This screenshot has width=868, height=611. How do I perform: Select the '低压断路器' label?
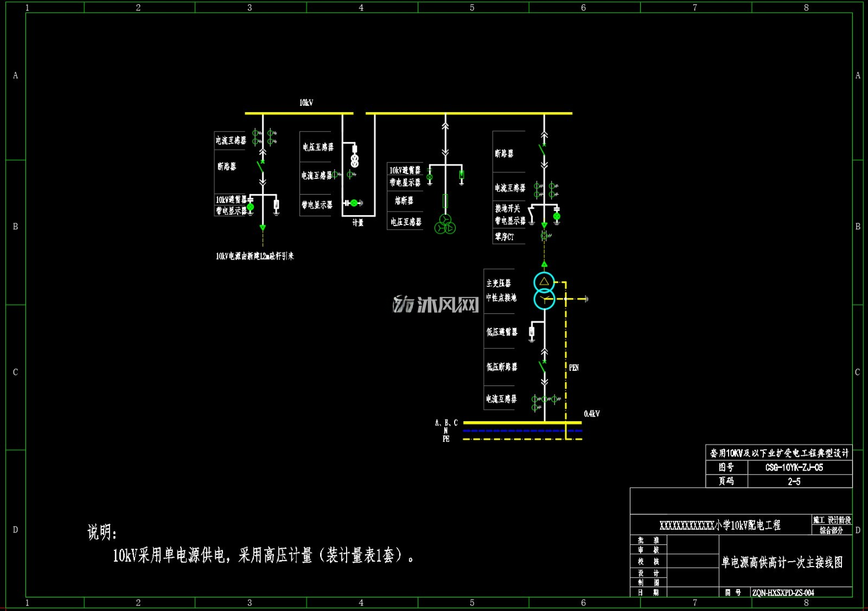click(x=502, y=367)
